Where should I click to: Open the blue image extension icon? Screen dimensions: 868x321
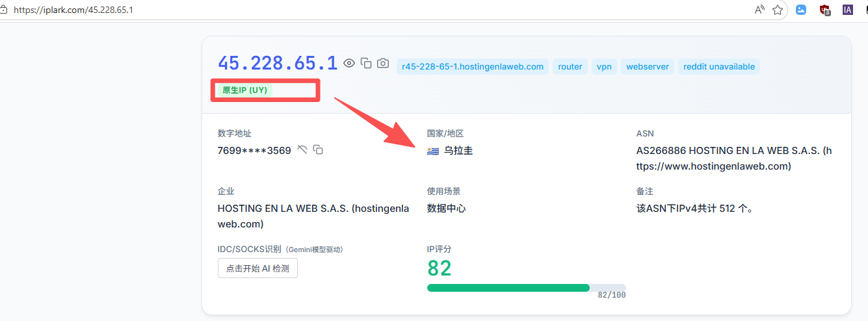(801, 10)
